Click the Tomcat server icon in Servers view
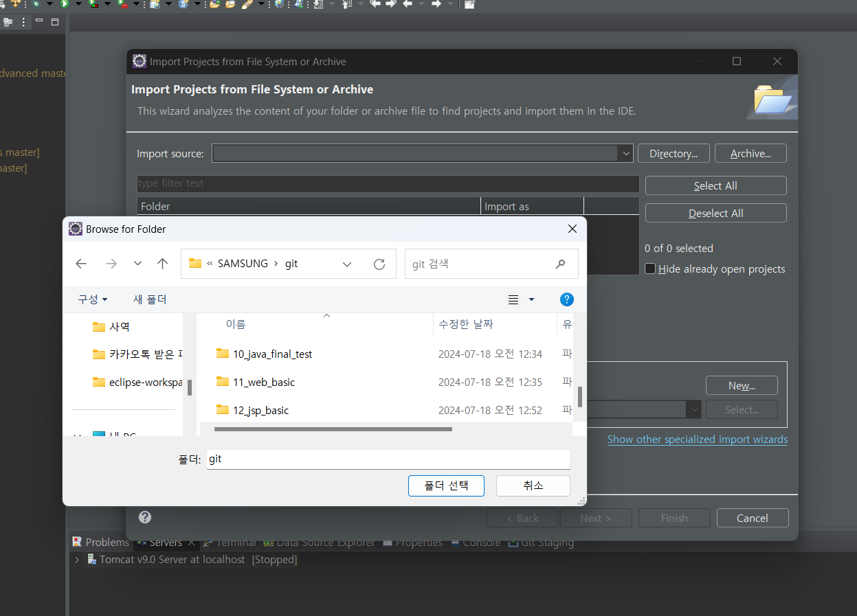Image resolution: width=857 pixels, height=616 pixels. point(91,560)
